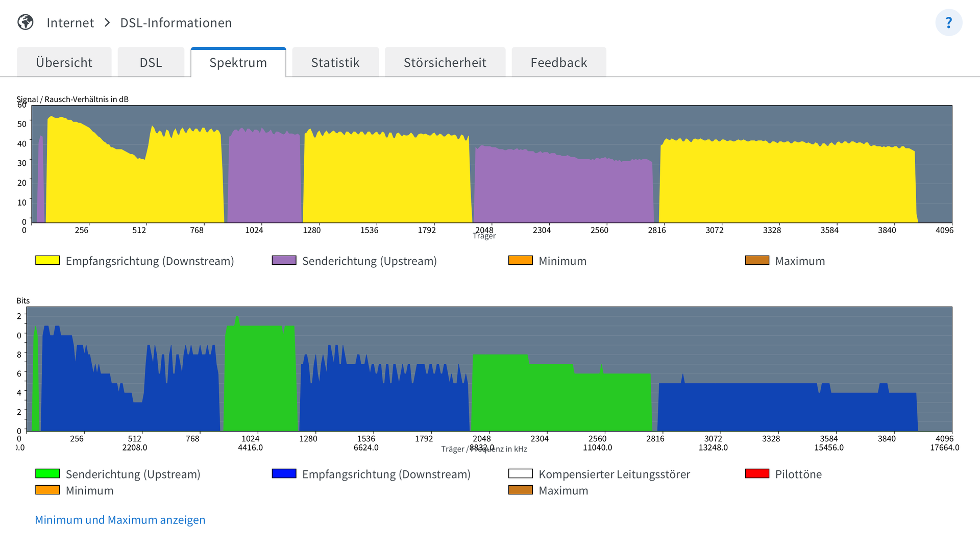Click the breadcrumb chevron arrow
The image size is (980, 551).
point(107,22)
